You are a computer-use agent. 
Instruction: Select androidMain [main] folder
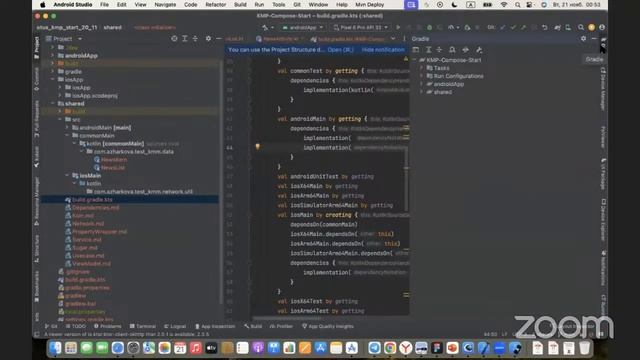click(x=102, y=128)
